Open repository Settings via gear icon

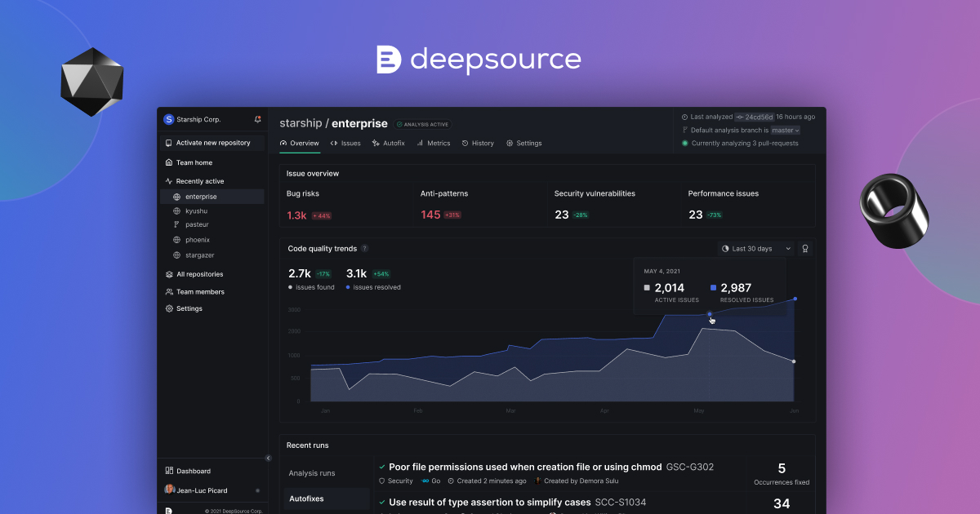(510, 143)
